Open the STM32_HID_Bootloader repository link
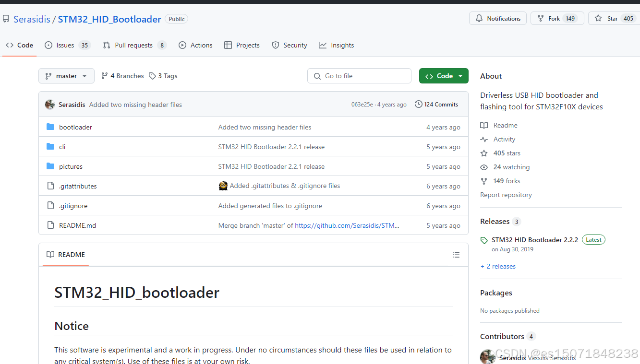 pos(109,19)
